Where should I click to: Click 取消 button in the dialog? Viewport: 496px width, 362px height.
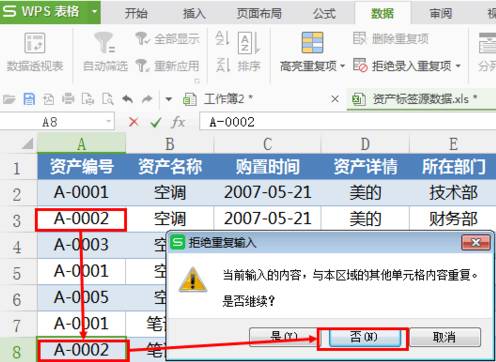tap(444, 337)
